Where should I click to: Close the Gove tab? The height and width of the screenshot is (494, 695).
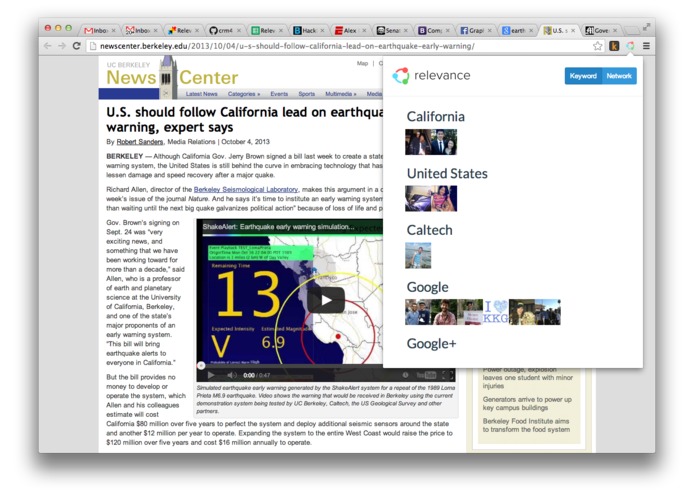click(615, 31)
